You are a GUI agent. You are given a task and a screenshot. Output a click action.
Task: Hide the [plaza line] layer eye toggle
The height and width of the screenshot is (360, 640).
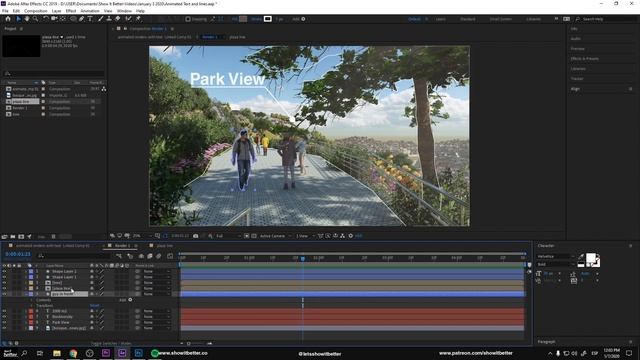[x=4, y=288]
